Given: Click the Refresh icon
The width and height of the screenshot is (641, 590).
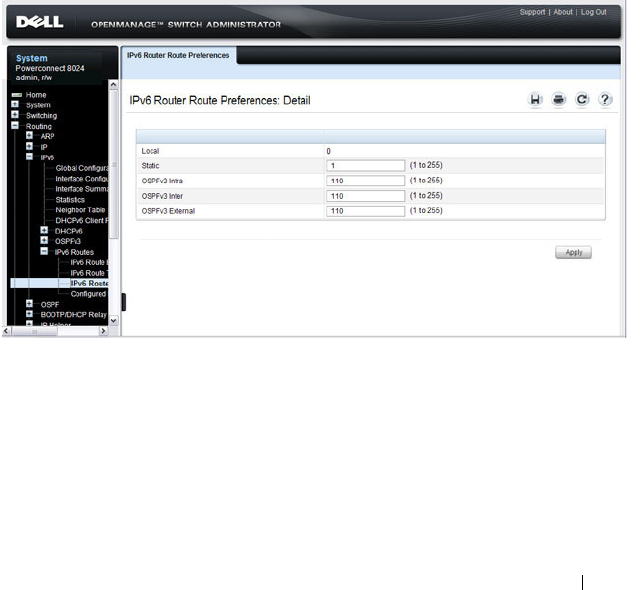Looking at the screenshot, I should (582, 99).
